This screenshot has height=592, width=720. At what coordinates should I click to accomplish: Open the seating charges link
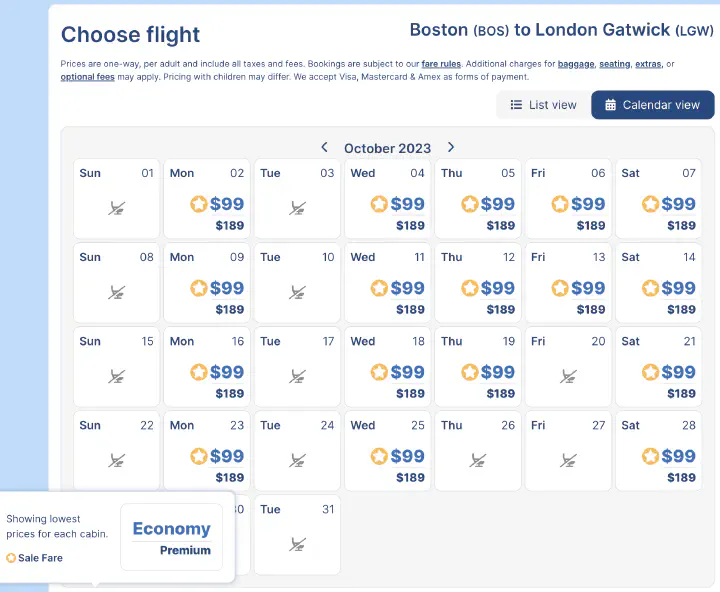coord(615,64)
